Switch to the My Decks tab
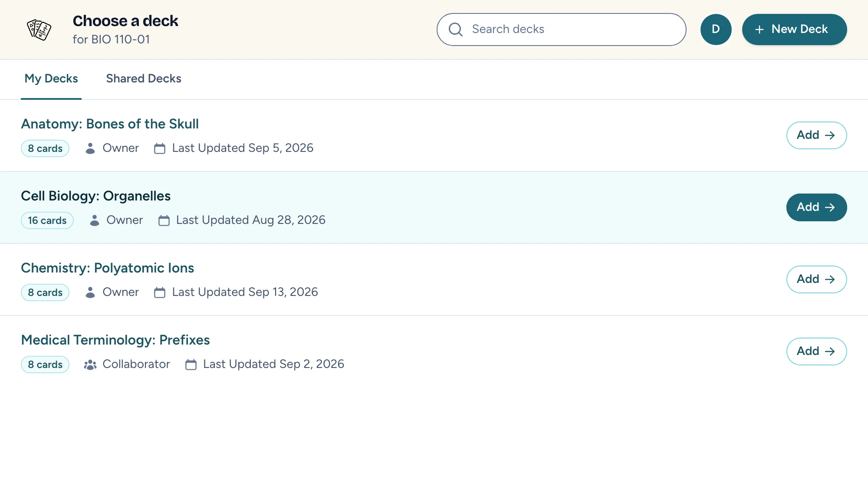This screenshot has width=868, height=486. pos(51,79)
